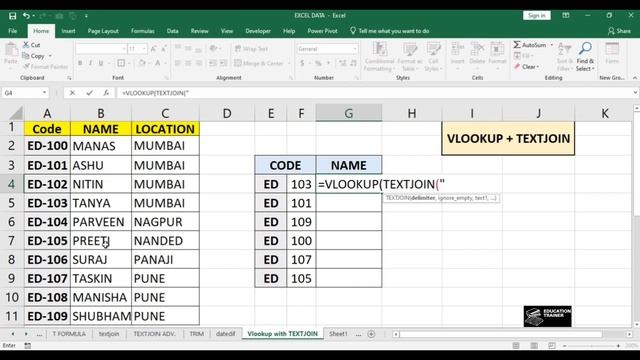Cancel the formula entry with X
This screenshot has height=360, width=640.
tap(72, 93)
